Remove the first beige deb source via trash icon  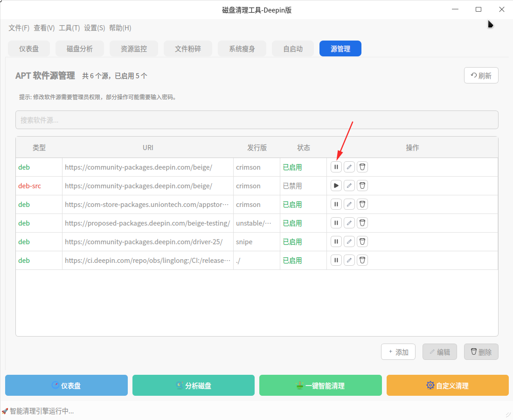click(362, 167)
